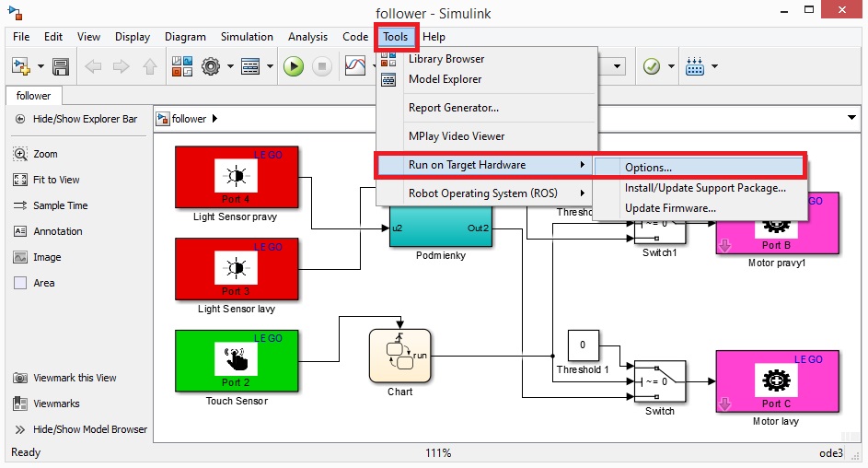This screenshot has width=868, height=468.
Task: Select the Podmienky subsystem block
Action: [x=441, y=226]
